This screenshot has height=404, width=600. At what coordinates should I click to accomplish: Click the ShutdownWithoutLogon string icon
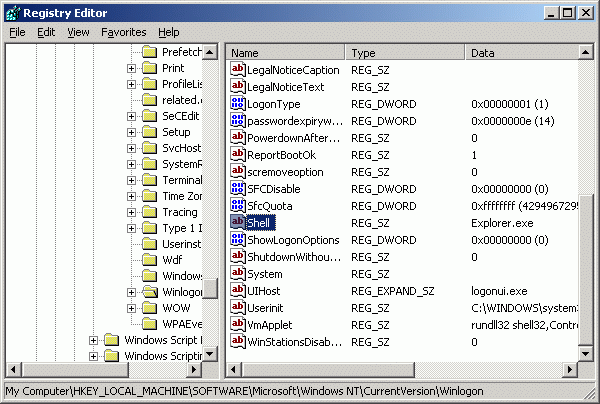238,256
